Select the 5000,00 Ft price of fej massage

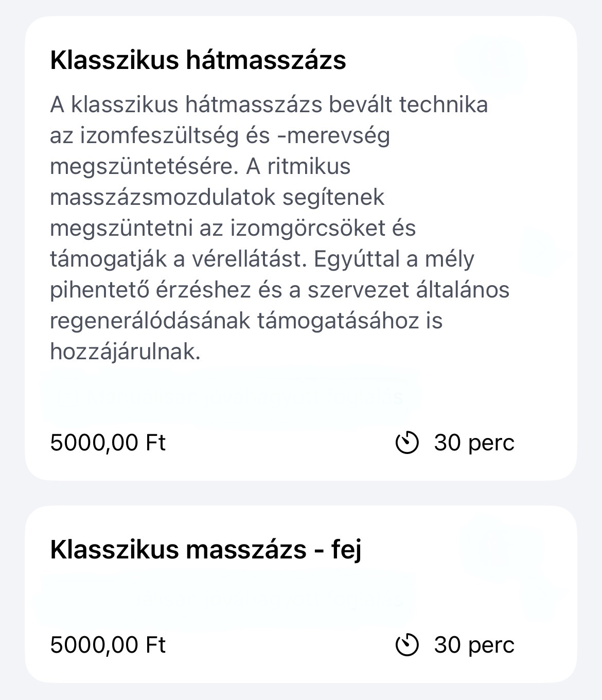[x=108, y=645]
